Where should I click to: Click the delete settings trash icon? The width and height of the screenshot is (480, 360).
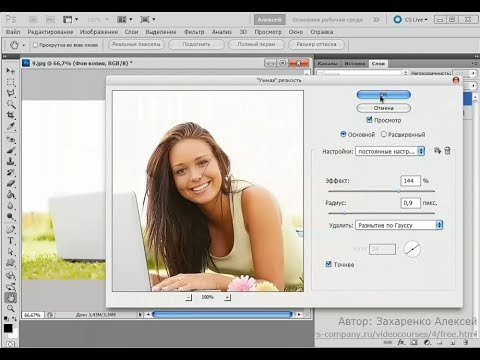tap(447, 151)
